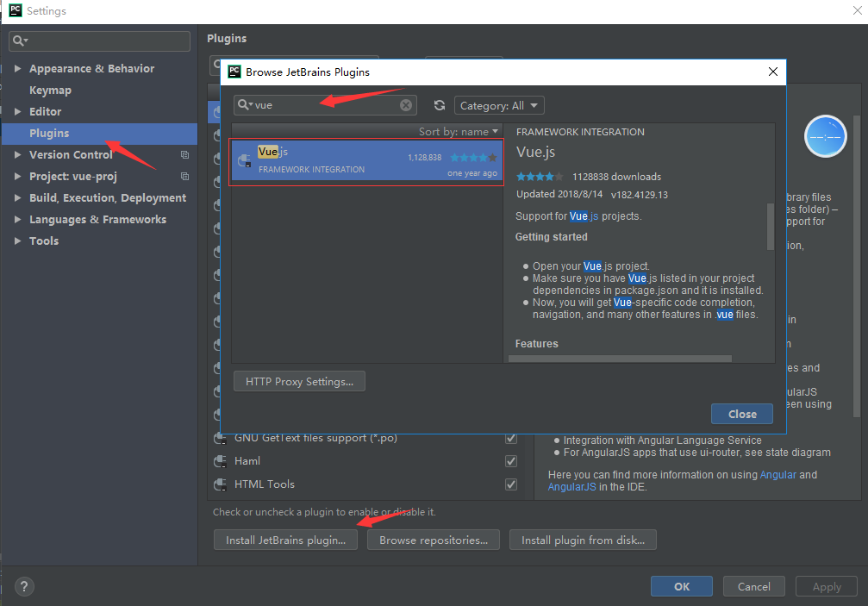Focus the vue search field

[x=325, y=105]
